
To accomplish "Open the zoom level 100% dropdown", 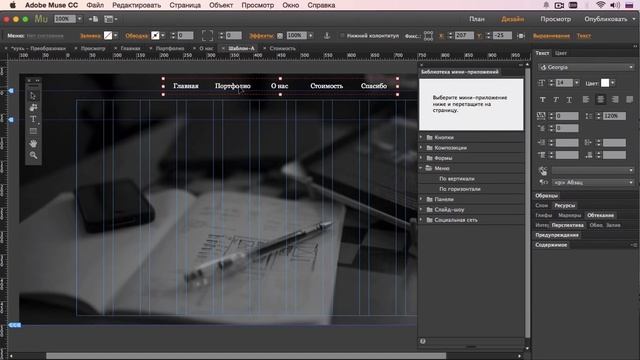I will [x=80, y=19].
